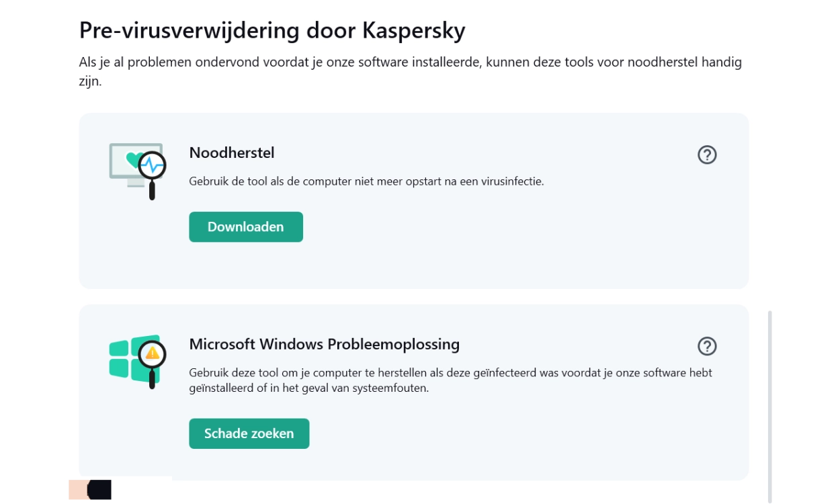Click the green Windows logo tiles

pos(121,361)
